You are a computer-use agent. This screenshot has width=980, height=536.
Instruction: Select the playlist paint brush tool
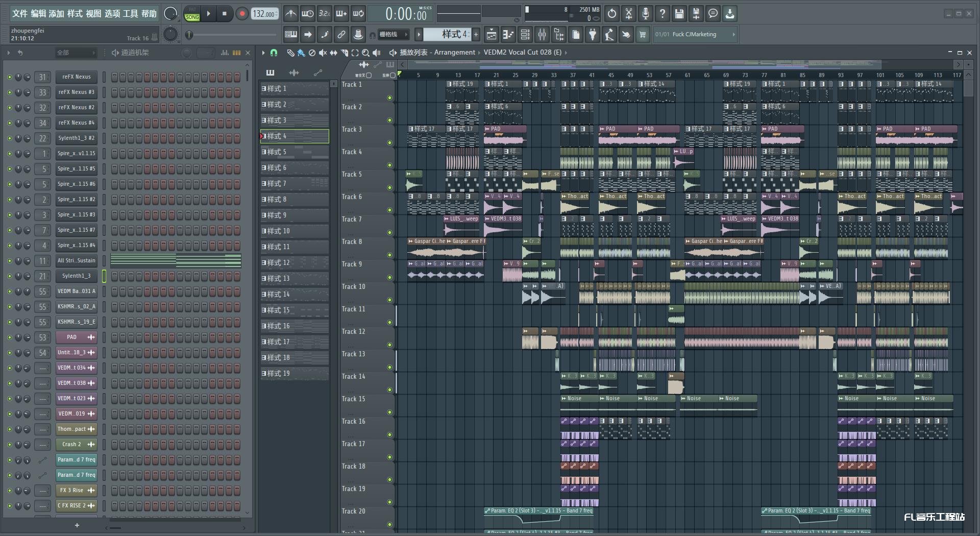pyautogui.click(x=301, y=53)
